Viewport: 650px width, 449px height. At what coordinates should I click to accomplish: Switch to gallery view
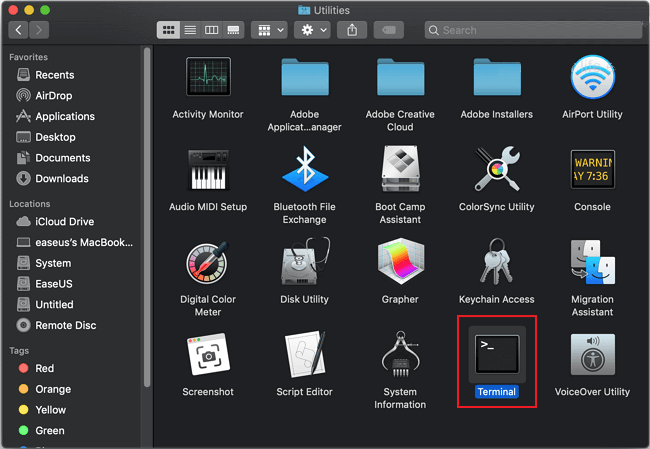point(233,30)
